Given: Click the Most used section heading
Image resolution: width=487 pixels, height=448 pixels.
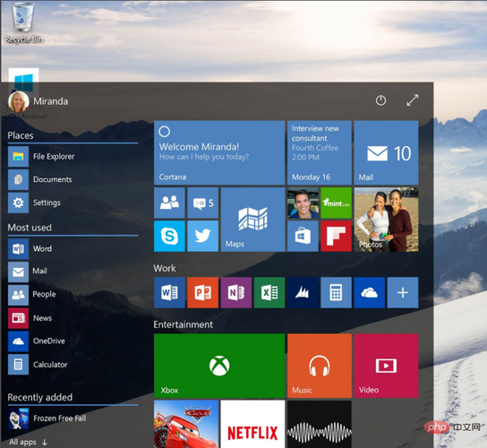Looking at the screenshot, I should point(30,228).
